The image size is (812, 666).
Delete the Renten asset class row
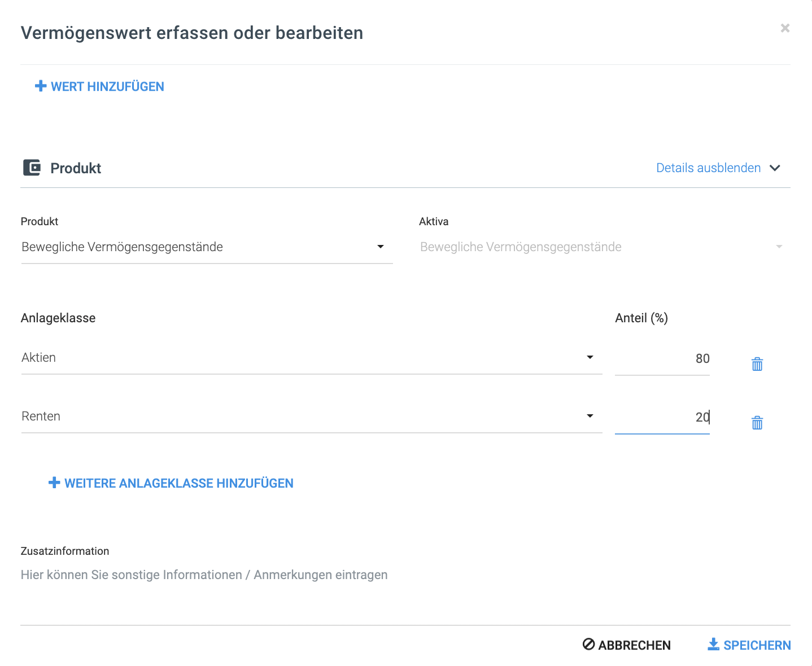pos(757,422)
